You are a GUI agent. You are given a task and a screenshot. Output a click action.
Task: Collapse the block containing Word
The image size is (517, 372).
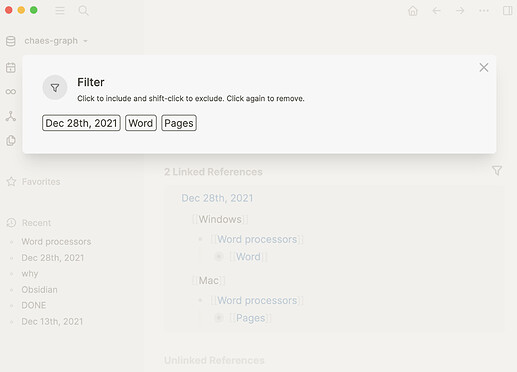(x=219, y=257)
